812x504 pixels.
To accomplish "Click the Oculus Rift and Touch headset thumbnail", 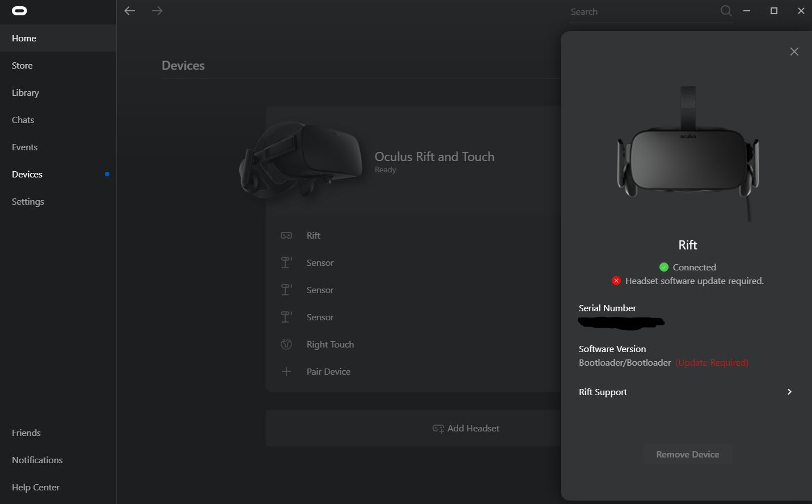I will 301,159.
